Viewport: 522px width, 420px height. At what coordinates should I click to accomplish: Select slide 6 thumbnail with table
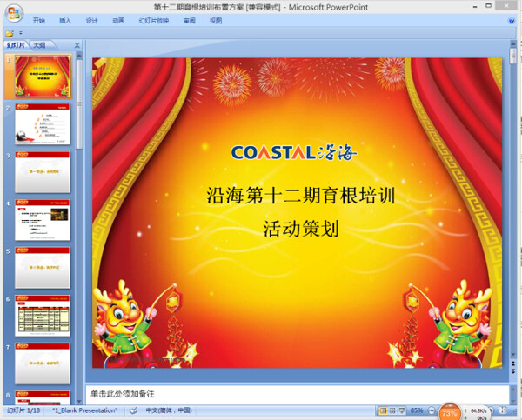click(43, 316)
